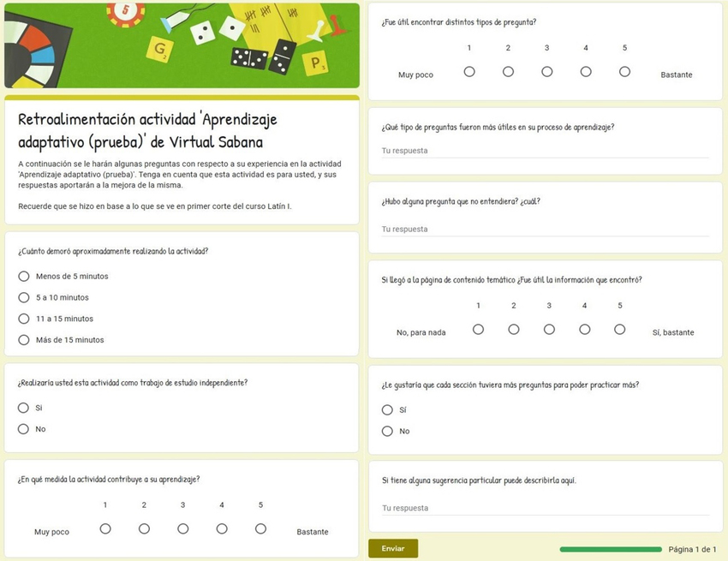Click the green page progress bar

pyautogui.click(x=610, y=549)
